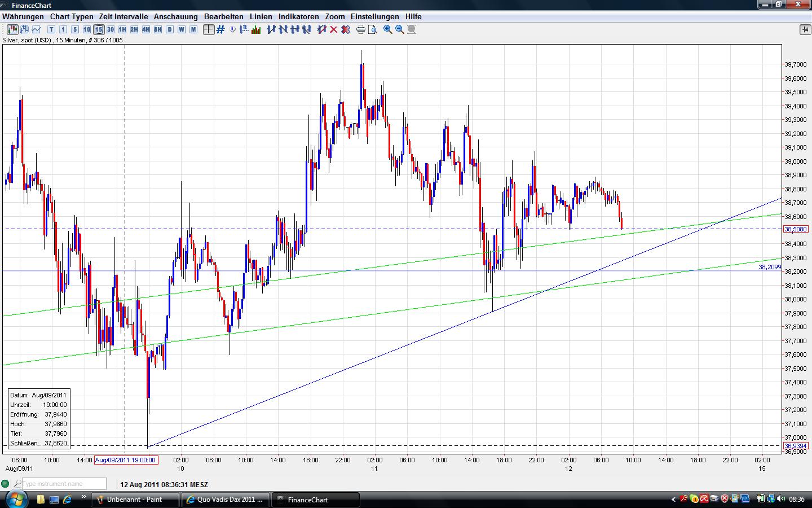The height and width of the screenshot is (508, 812).
Task: Open the Indikatoren menu
Action: pos(298,16)
